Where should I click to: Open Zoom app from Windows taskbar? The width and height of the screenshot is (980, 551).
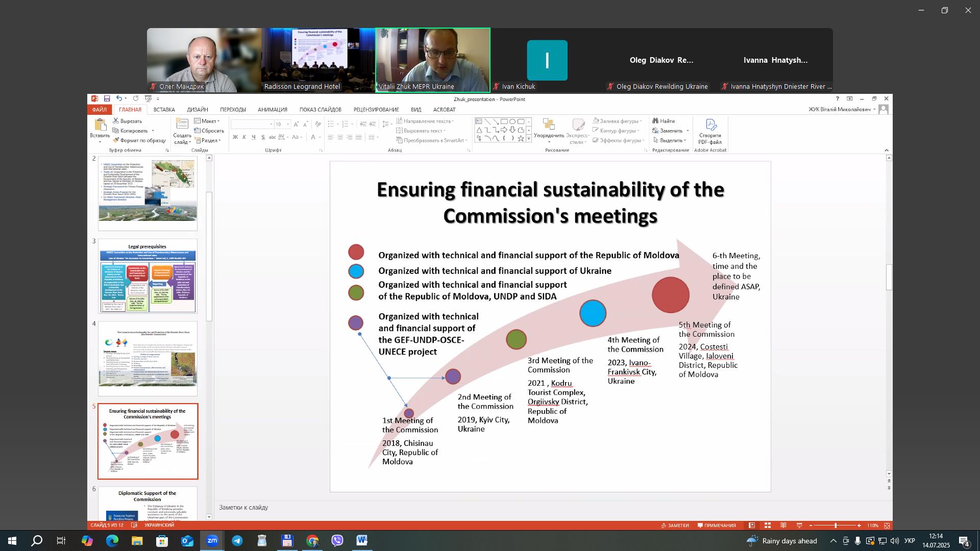tap(212, 541)
